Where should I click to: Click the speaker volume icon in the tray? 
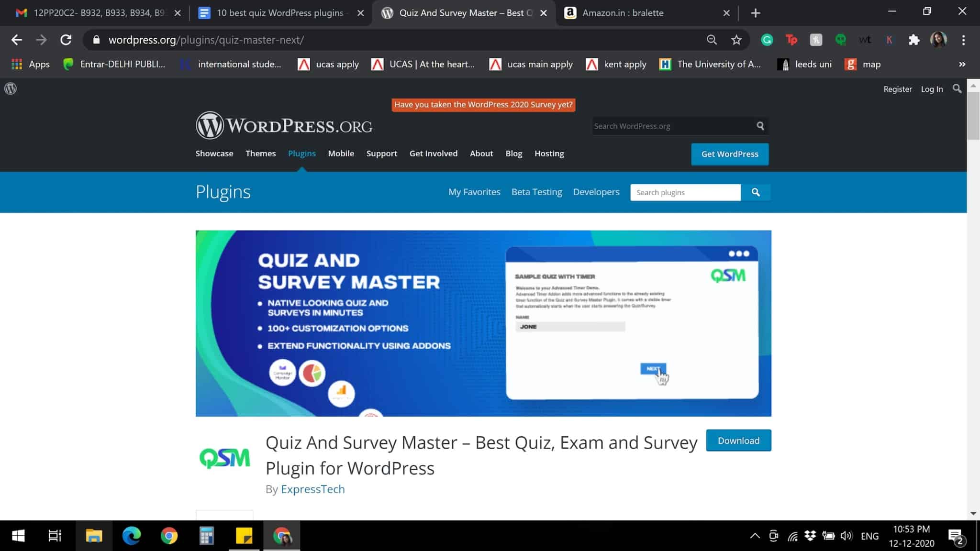point(847,536)
